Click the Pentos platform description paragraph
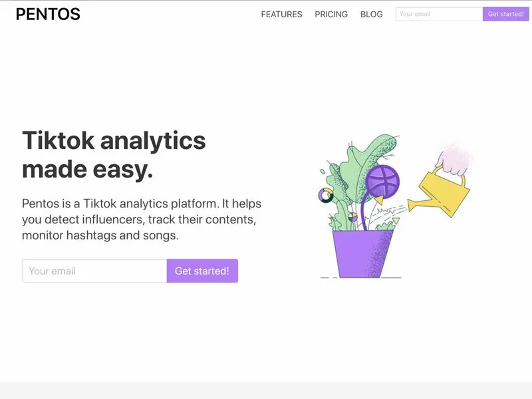 click(x=142, y=218)
